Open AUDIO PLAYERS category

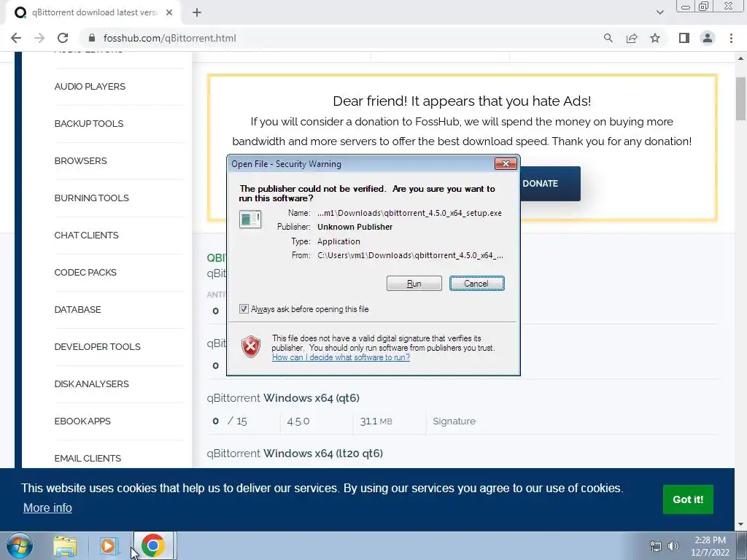(x=90, y=87)
